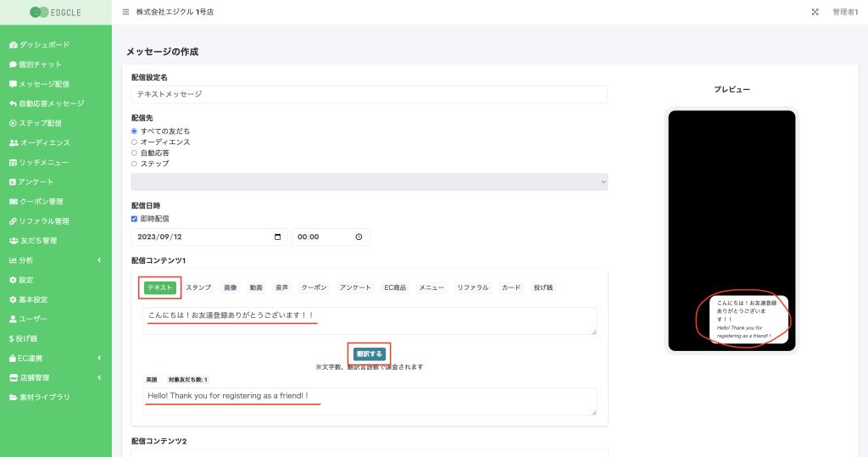The height and width of the screenshot is (457, 868).
Task: Select the テキスト content tab
Action: tap(160, 287)
